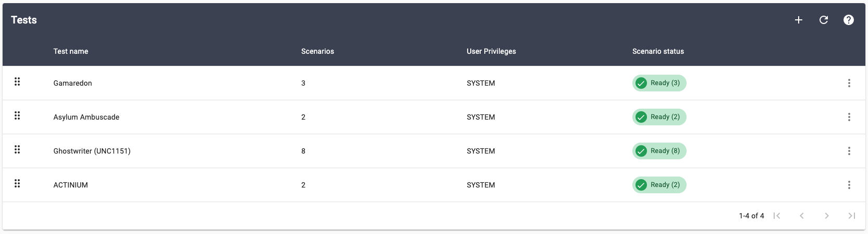Image resolution: width=868 pixels, height=234 pixels.
Task: Click the Ready (3) status badge
Action: pos(659,83)
